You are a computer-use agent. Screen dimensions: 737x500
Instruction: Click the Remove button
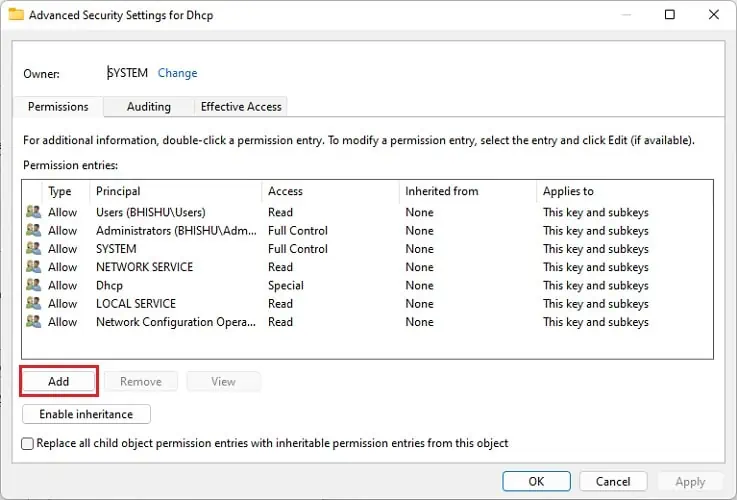[x=141, y=382]
